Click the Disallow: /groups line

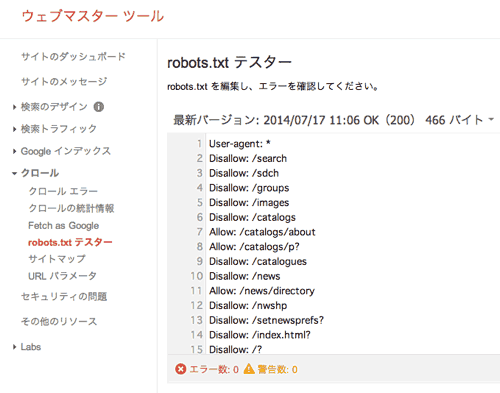(249, 188)
